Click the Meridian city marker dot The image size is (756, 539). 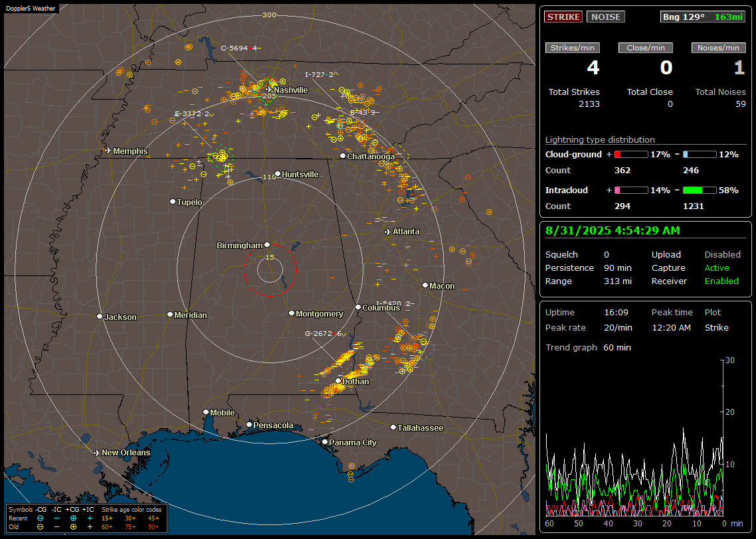pyautogui.click(x=169, y=315)
